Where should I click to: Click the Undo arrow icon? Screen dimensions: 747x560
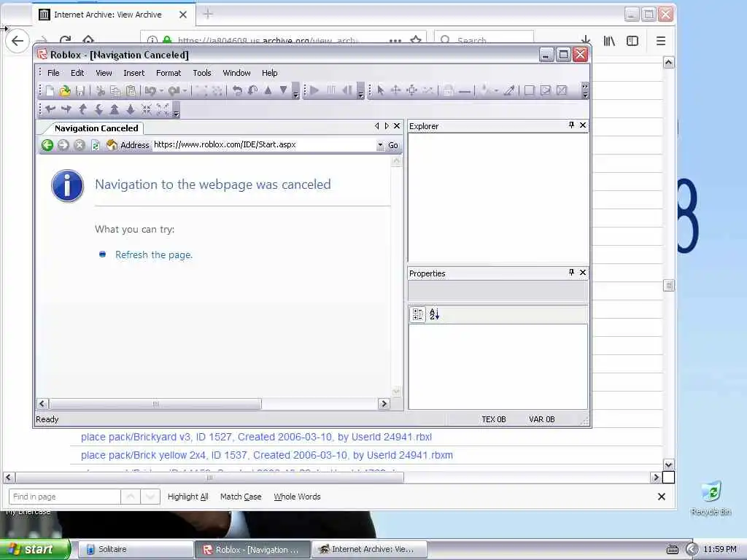[x=150, y=90]
